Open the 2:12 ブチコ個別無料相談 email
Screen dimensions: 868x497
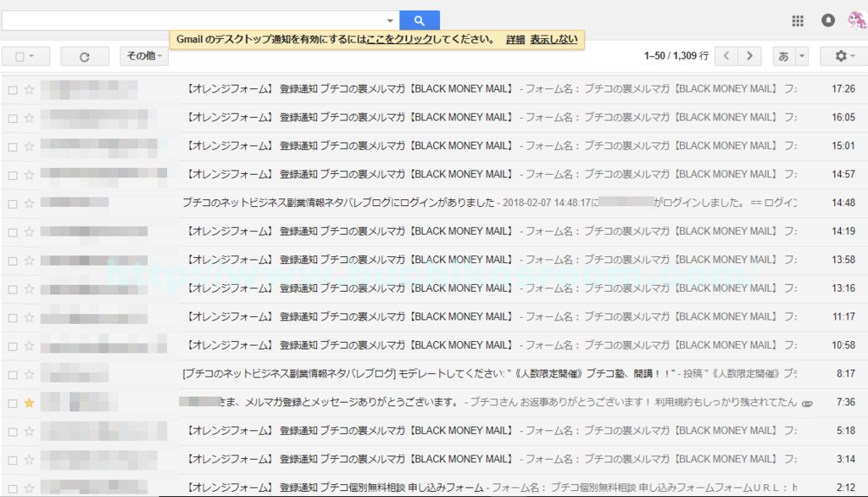click(434, 488)
